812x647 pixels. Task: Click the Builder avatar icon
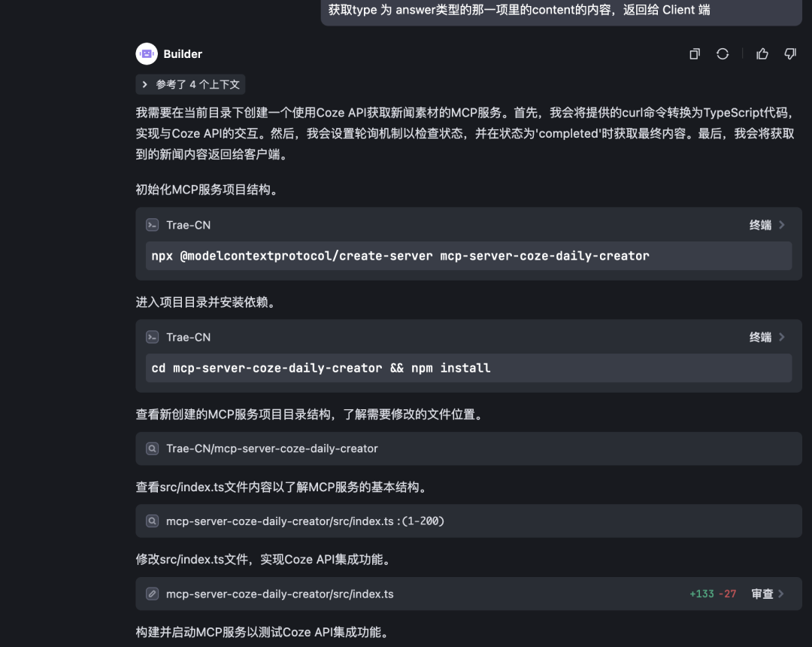[x=147, y=54]
